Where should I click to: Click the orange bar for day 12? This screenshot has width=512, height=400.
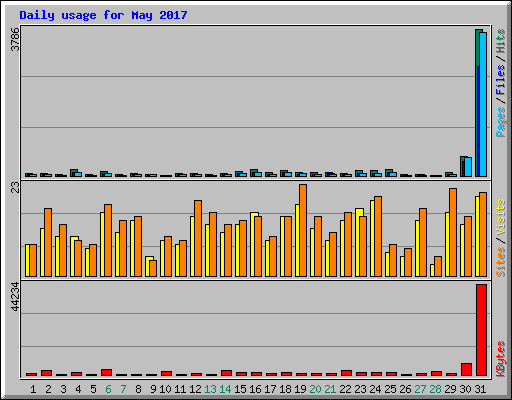(198, 238)
